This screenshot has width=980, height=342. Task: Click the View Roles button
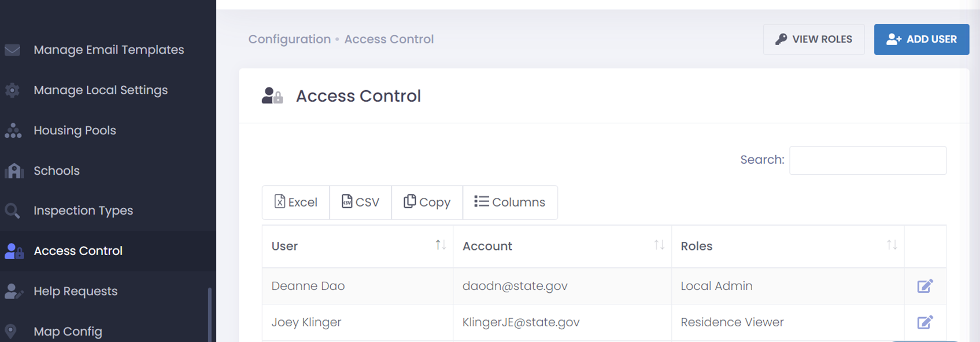click(814, 39)
